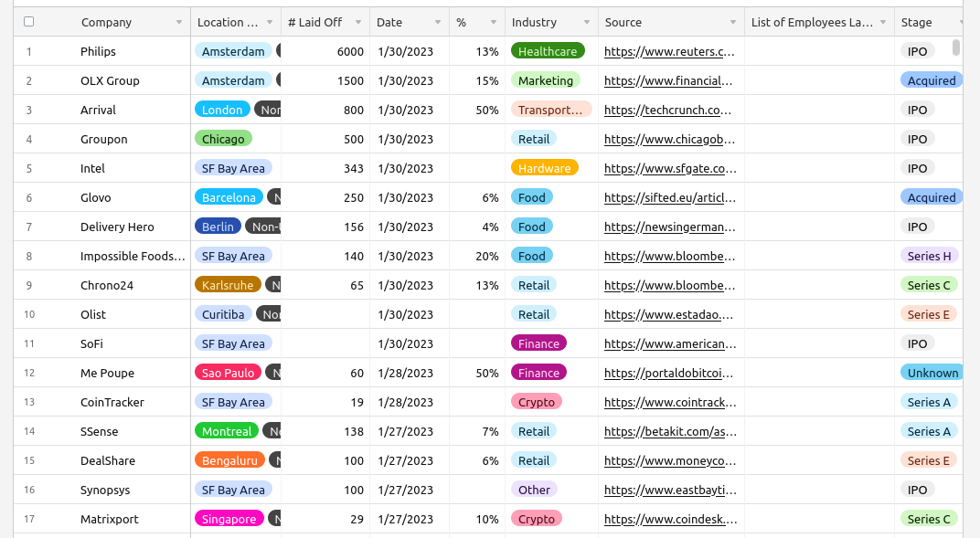The height and width of the screenshot is (538, 980).
Task: Expand the # Laid Off column menu arrow
Action: tap(358, 23)
